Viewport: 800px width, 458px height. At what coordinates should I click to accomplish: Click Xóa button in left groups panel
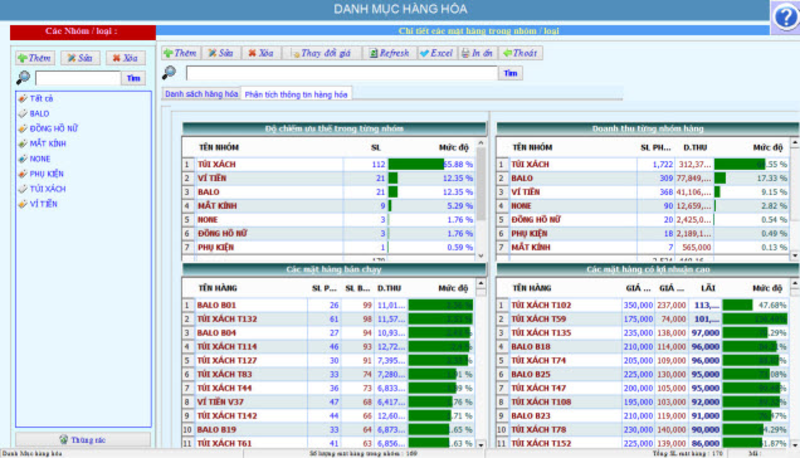point(126,58)
